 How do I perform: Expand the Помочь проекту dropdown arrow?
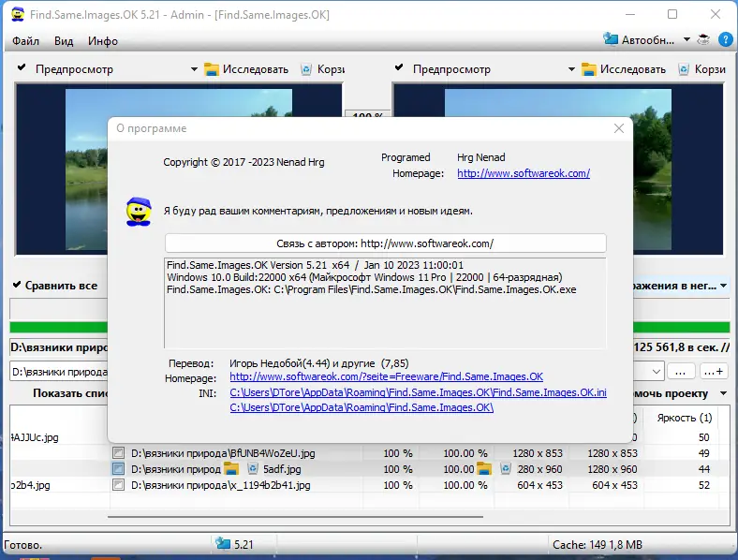click(723, 393)
